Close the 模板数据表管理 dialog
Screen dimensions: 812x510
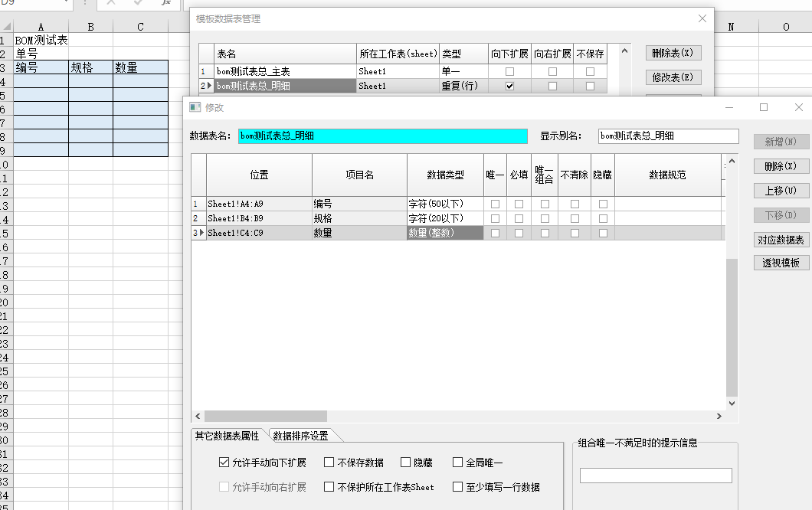click(702, 18)
